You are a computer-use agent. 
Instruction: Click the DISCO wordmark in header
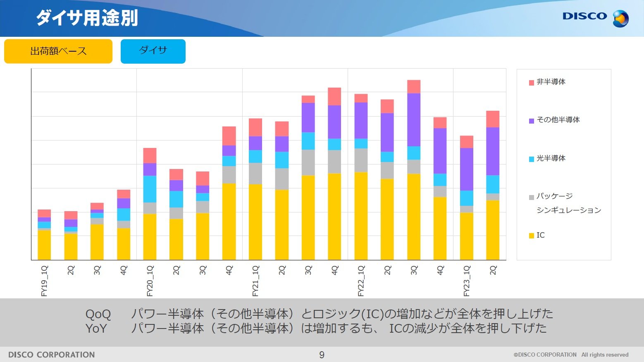tap(584, 16)
